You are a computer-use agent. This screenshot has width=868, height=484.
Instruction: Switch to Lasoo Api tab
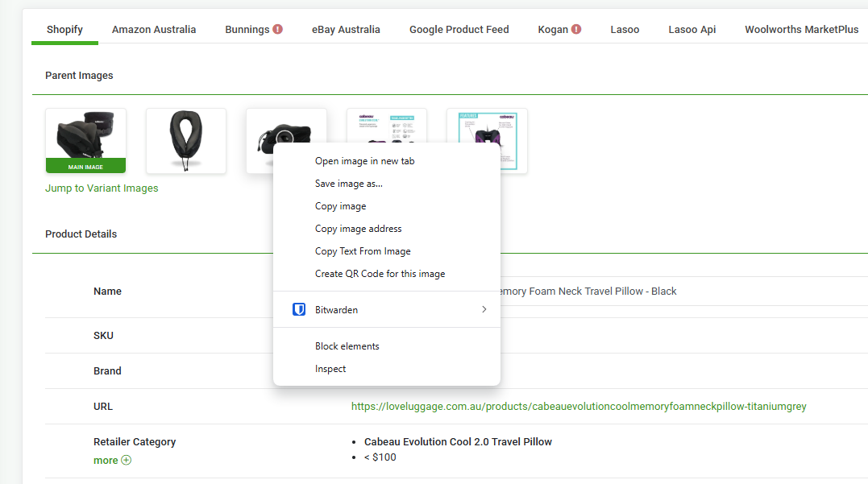pyautogui.click(x=692, y=29)
